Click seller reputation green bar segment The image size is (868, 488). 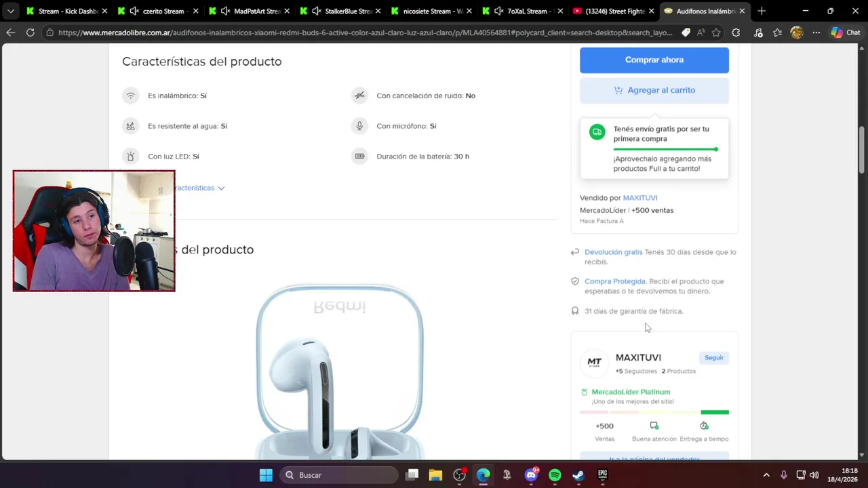[715, 412]
